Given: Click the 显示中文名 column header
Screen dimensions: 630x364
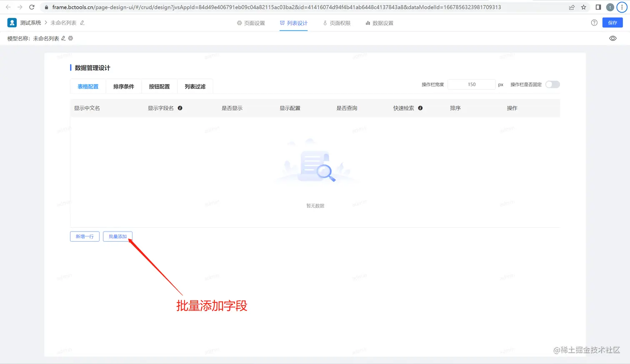Looking at the screenshot, I should (x=87, y=108).
